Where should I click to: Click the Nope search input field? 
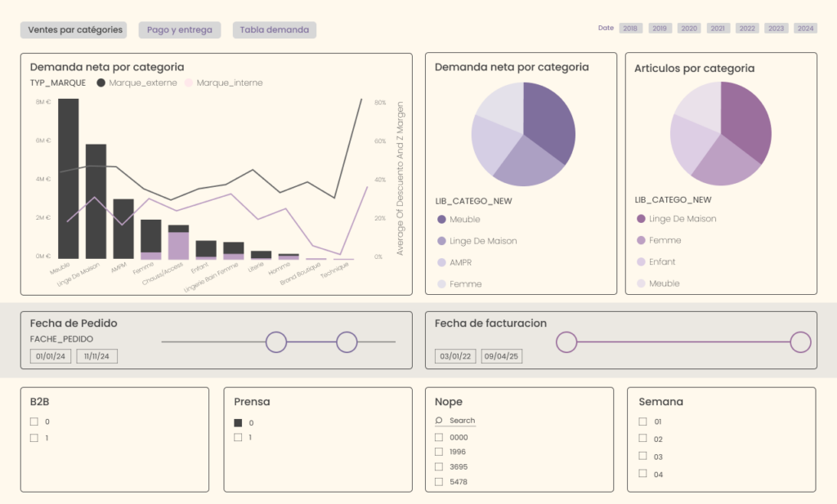(462, 421)
